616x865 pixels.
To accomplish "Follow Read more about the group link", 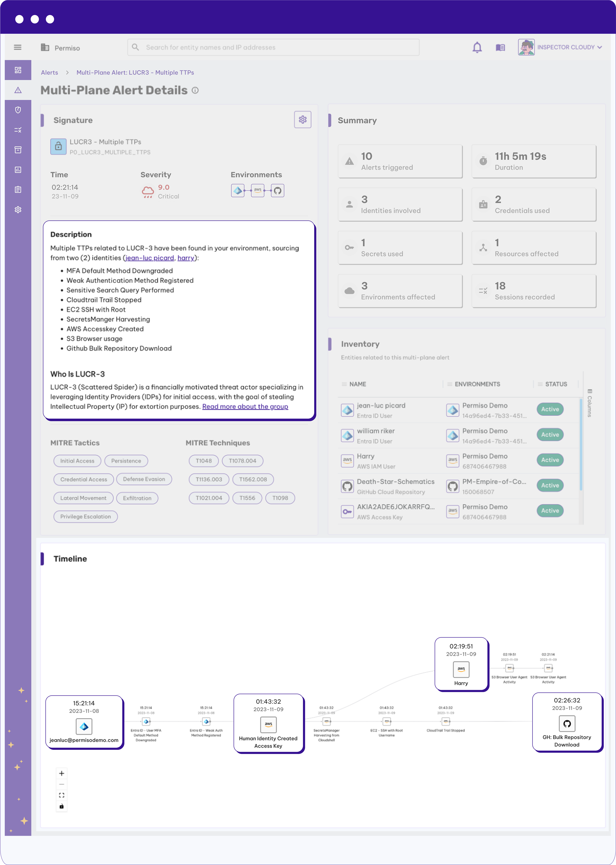I will click(x=245, y=407).
